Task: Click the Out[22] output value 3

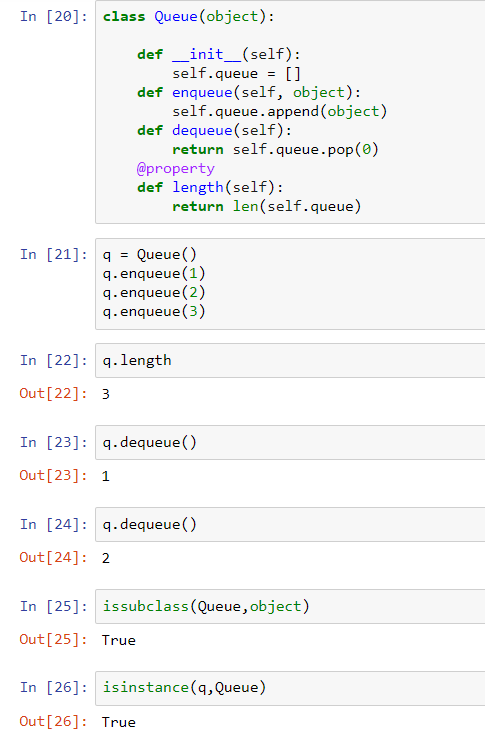Action: coord(106,394)
